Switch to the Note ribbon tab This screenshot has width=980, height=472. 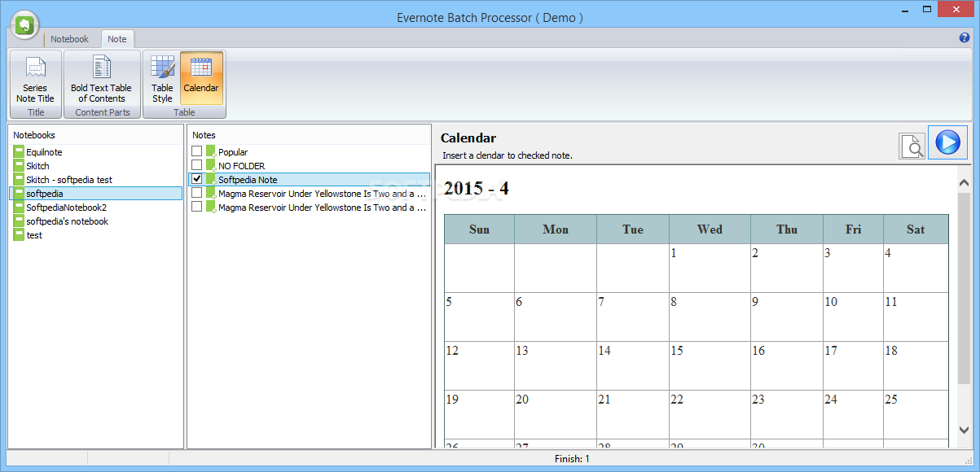[x=117, y=39]
